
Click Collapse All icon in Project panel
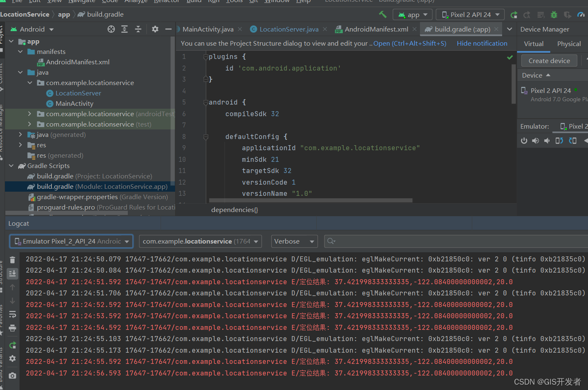pos(138,29)
